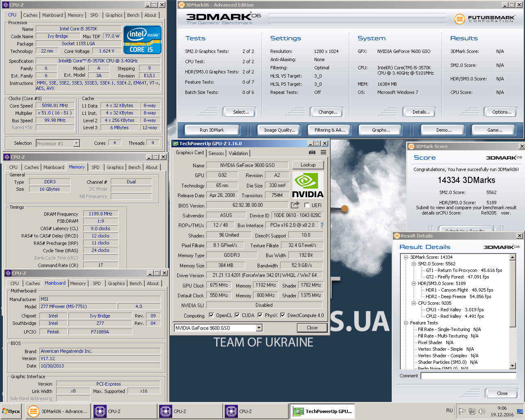Image resolution: width=525 pixels, height=420 pixels.
Task: Open the GPU selector dropdown in GPU-Z
Action: (x=259, y=328)
